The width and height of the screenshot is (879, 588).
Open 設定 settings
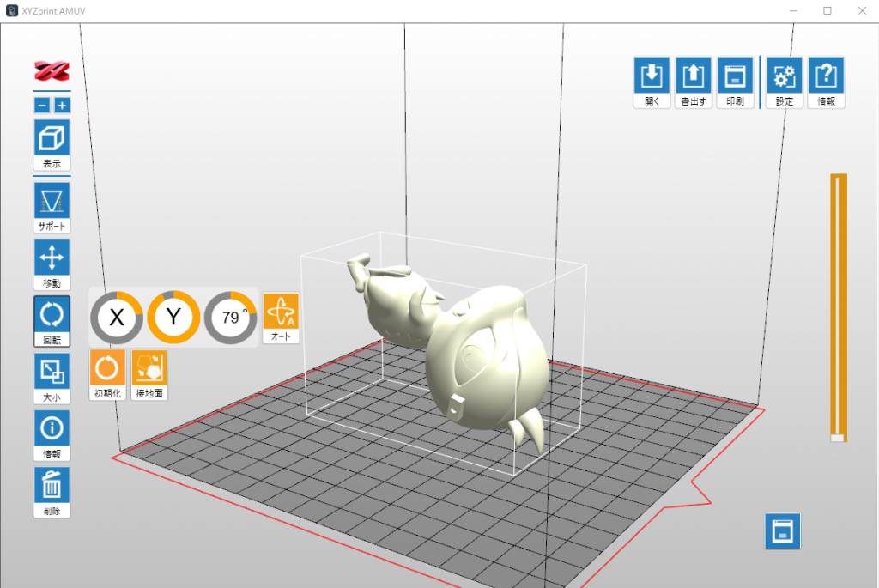[x=785, y=82]
